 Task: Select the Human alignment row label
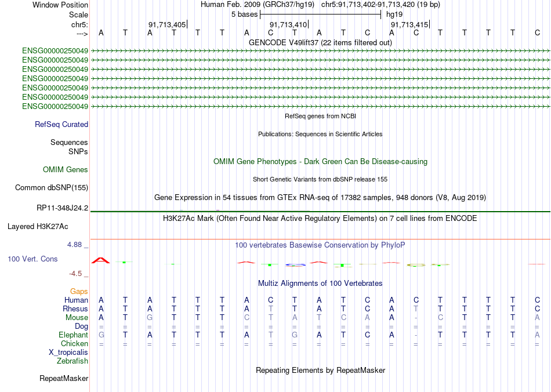tap(76, 300)
